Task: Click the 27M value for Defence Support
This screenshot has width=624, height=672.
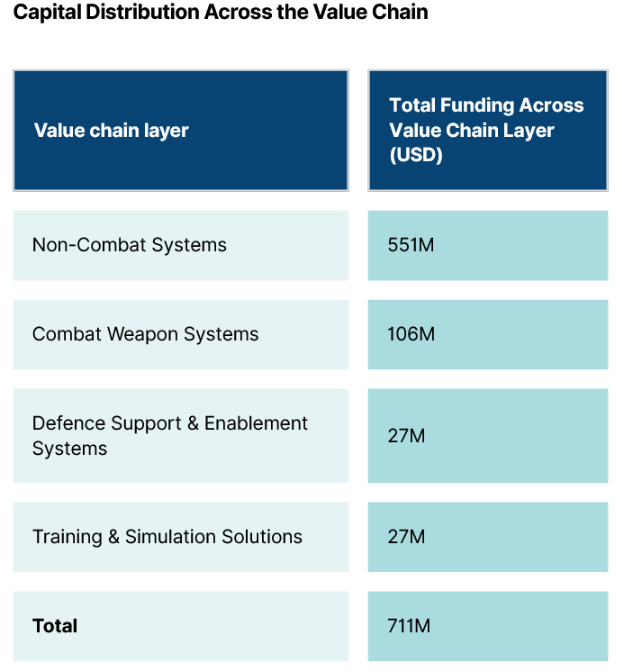Action: pyautogui.click(x=406, y=436)
